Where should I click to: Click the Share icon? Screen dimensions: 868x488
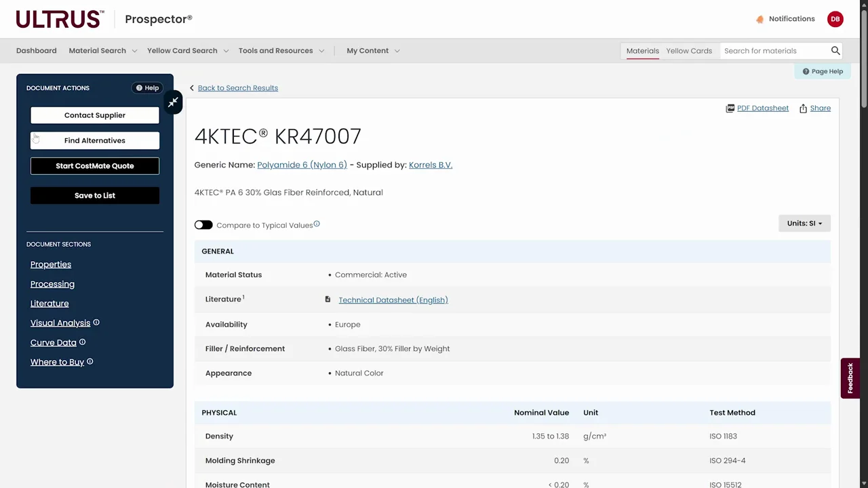click(803, 108)
